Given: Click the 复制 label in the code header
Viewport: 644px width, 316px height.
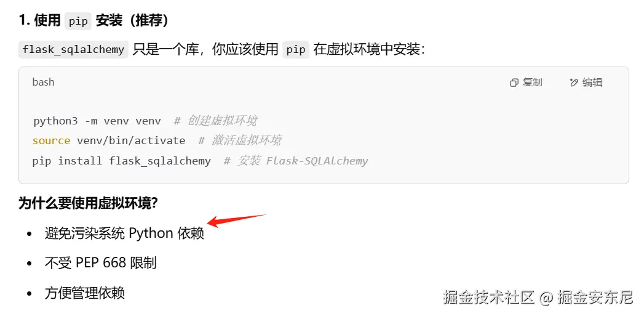Looking at the screenshot, I should pos(532,83).
